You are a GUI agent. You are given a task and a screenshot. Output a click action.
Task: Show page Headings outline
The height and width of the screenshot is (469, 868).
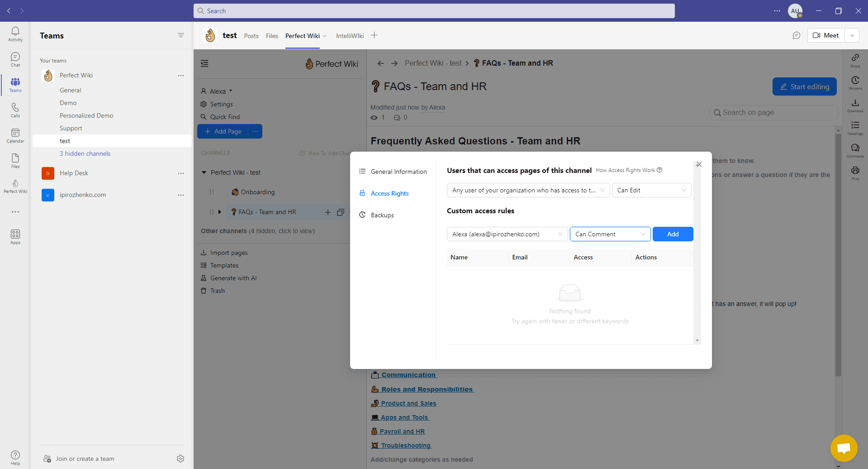[x=855, y=128]
